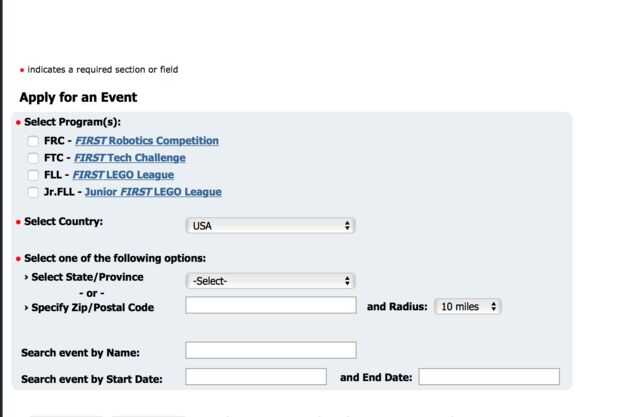Screen dimensions: 620x417
Task: Select the Jr.FLL program checkbox
Action: tap(34, 192)
